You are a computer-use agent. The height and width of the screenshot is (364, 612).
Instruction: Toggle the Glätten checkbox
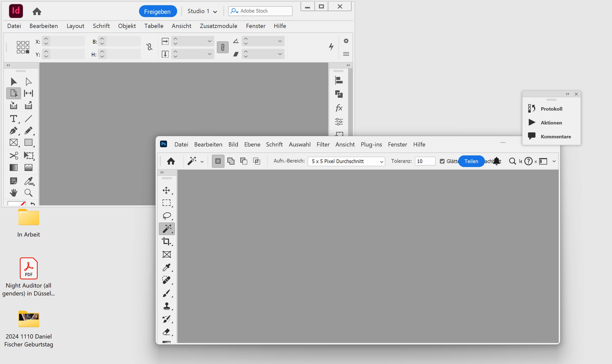pos(442,161)
